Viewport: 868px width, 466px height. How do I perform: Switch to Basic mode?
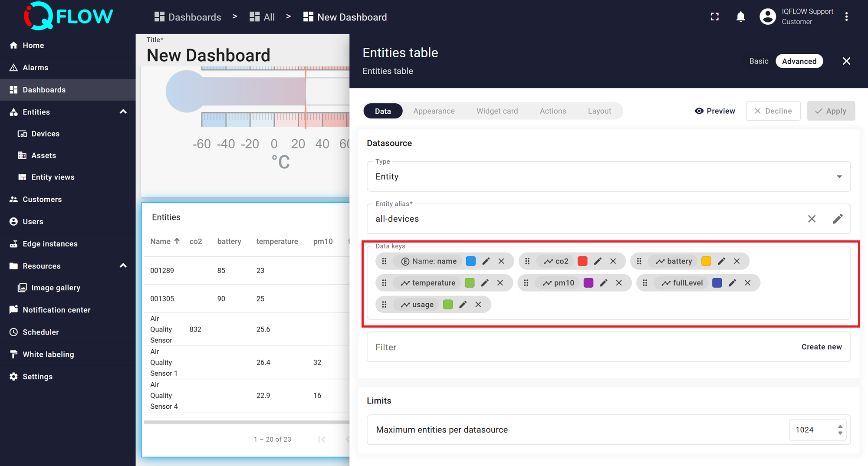[x=759, y=61]
